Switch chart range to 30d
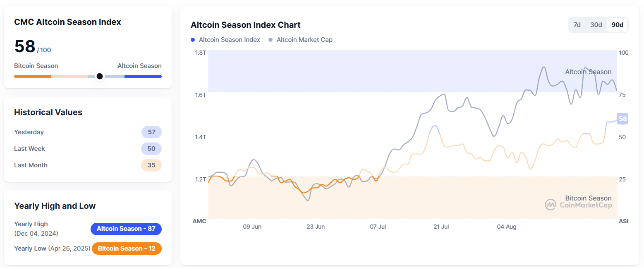Image resolution: width=644 pixels, height=268 pixels. point(596,25)
